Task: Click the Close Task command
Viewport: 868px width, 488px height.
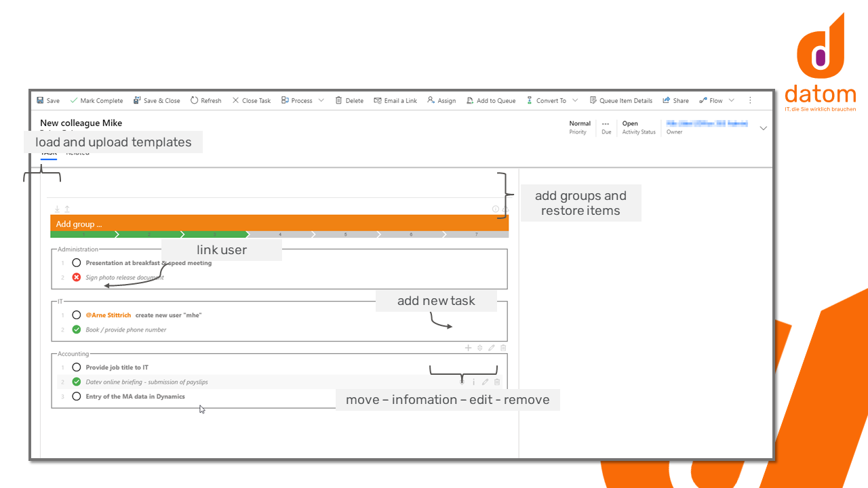Action: coord(252,100)
